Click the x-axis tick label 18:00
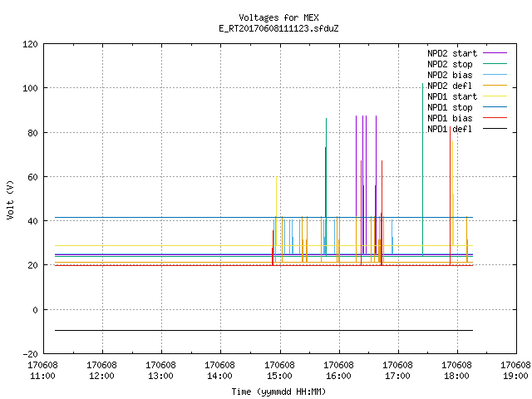 pos(456,376)
